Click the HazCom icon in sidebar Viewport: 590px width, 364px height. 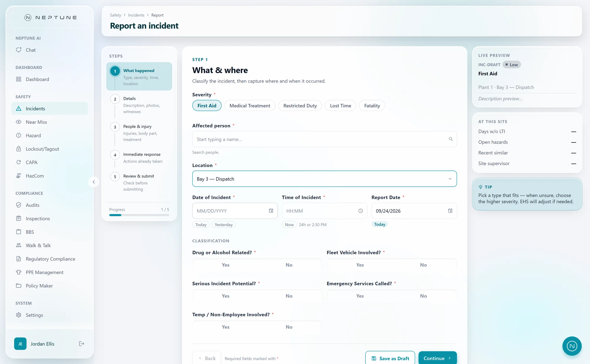pos(19,176)
